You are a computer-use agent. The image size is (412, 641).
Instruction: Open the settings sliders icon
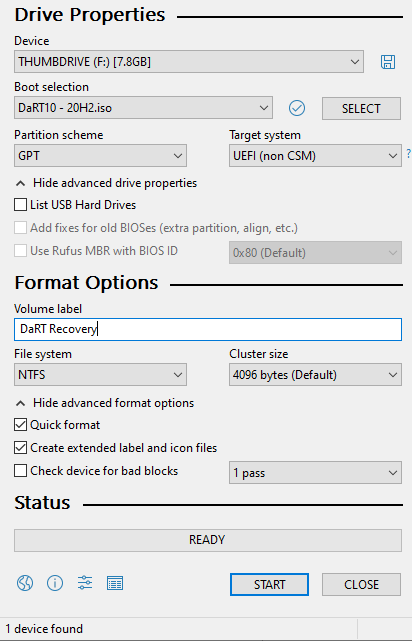85,583
